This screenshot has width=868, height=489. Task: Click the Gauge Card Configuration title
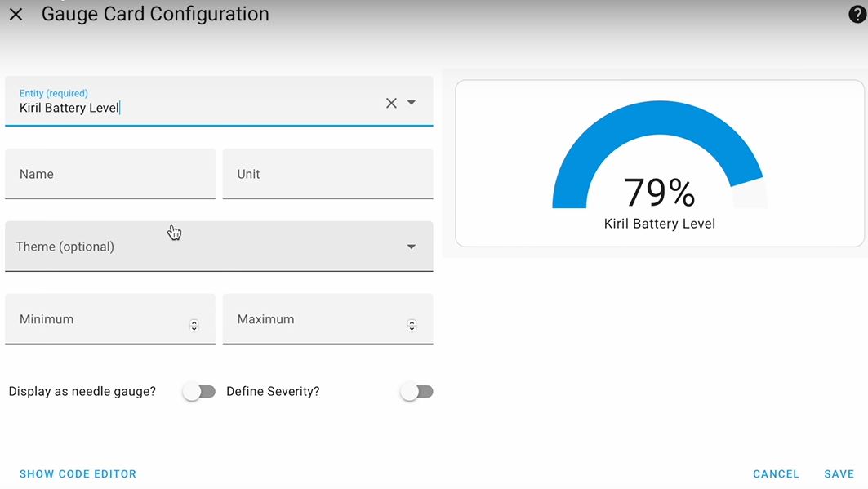click(x=155, y=14)
